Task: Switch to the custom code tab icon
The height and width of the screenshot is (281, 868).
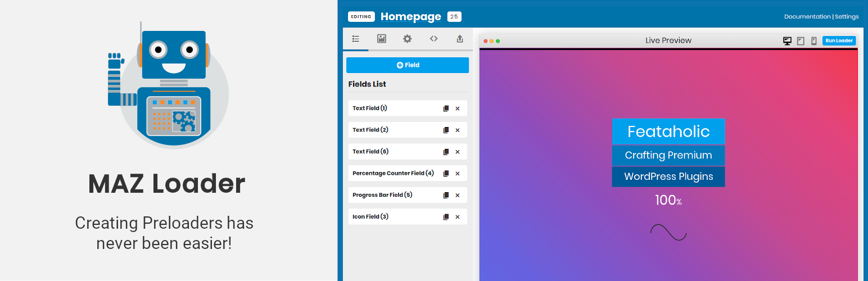Action: pos(433,39)
